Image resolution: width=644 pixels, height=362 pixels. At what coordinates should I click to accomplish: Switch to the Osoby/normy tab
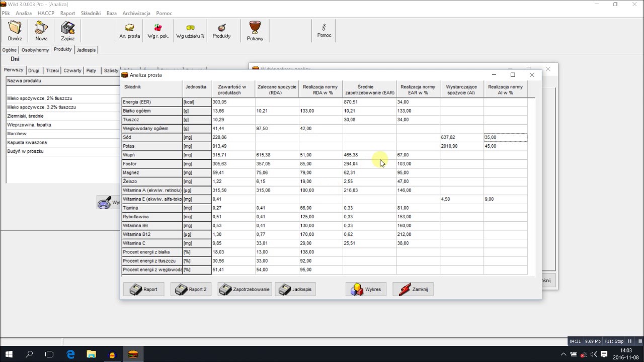(35, 50)
